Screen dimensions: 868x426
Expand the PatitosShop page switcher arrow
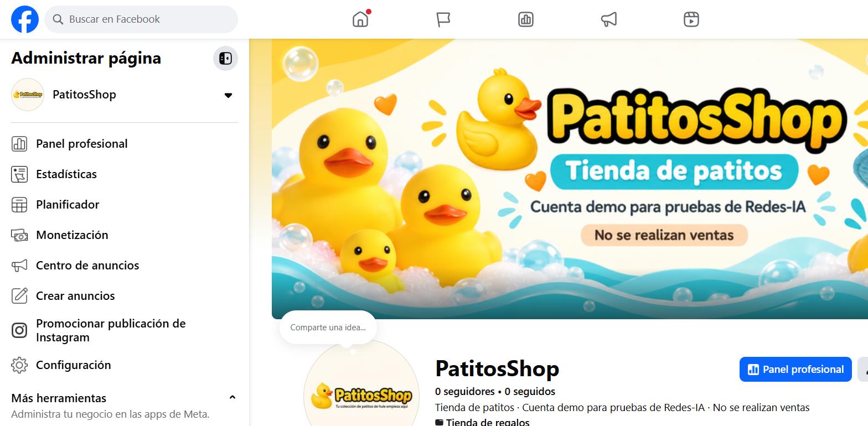pyautogui.click(x=228, y=95)
